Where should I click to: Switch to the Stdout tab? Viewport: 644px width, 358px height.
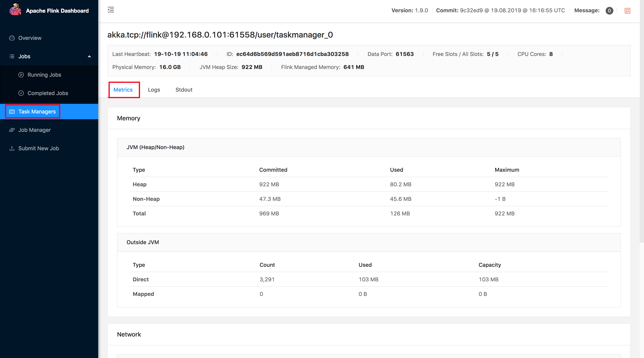pyautogui.click(x=184, y=90)
